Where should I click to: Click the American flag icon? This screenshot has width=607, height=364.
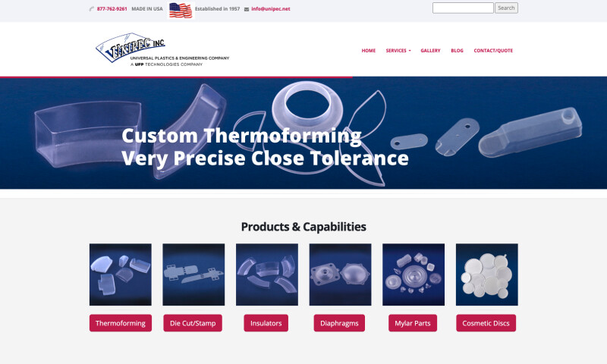pos(181,10)
